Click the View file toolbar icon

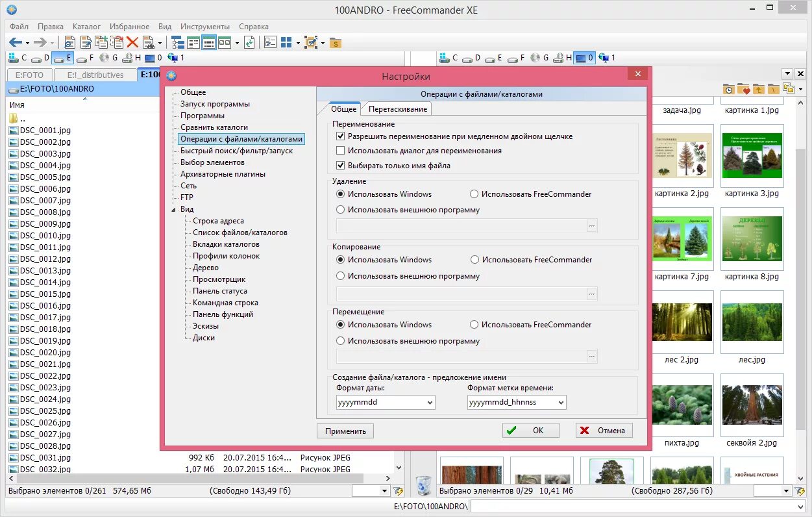[x=70, y=42]
